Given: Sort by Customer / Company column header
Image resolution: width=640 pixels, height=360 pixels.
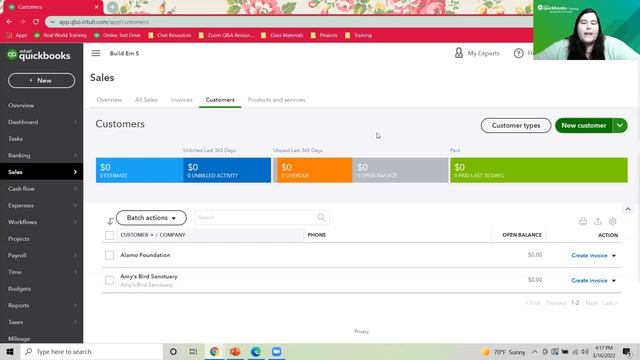Looking at the screenshot, I should point(153,235).
